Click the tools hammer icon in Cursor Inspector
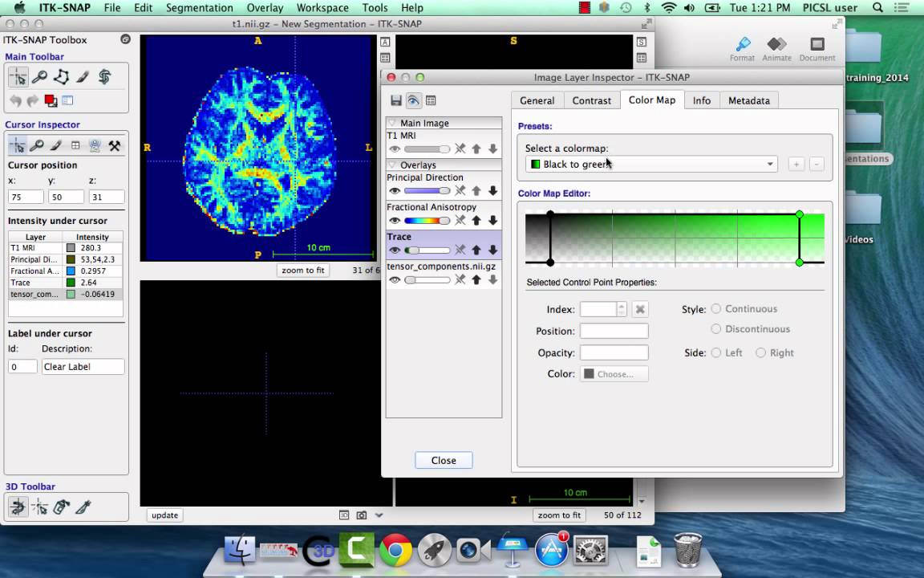This screenshot has width=924, height=578. [x=115, y=145]
